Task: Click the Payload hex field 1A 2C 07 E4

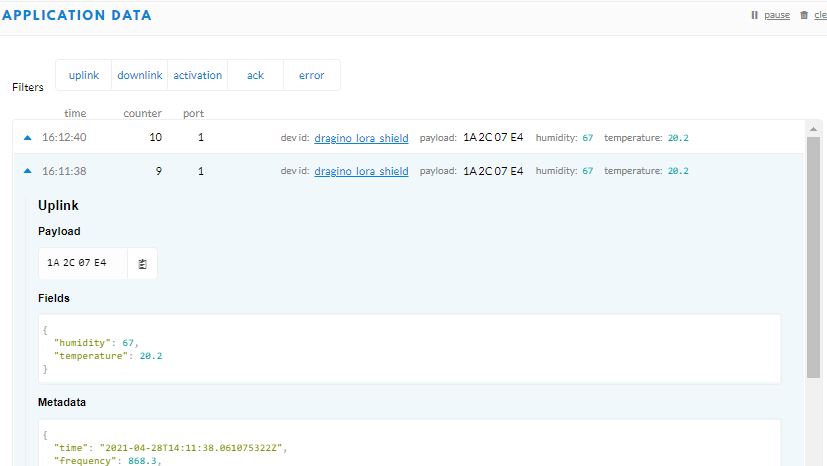Action: point(77,264)
